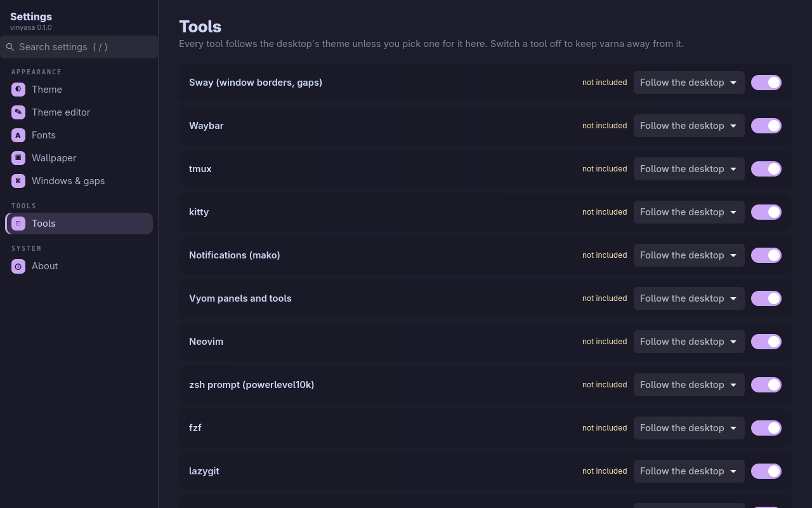Image resolution: width=812 pixels, height=508 pixels.
Task: Click the Wallpaper sidebar icon
Action: click(18, 158)
